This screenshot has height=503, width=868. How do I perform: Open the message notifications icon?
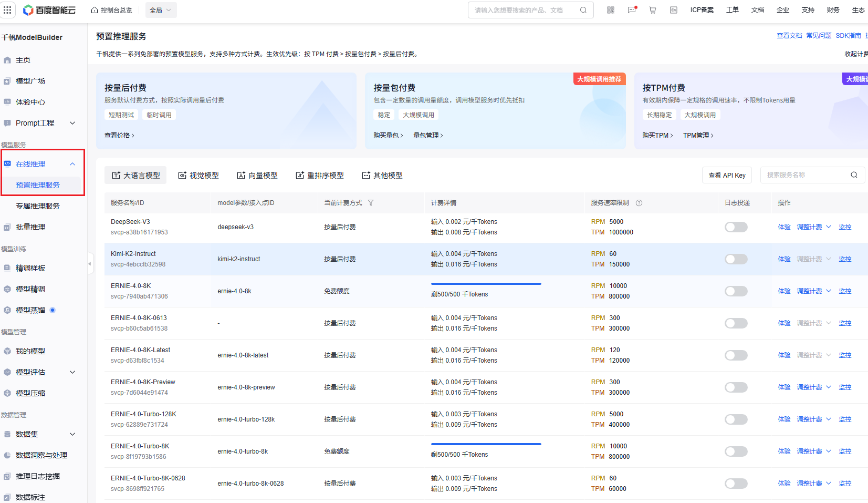coord(632,10)
